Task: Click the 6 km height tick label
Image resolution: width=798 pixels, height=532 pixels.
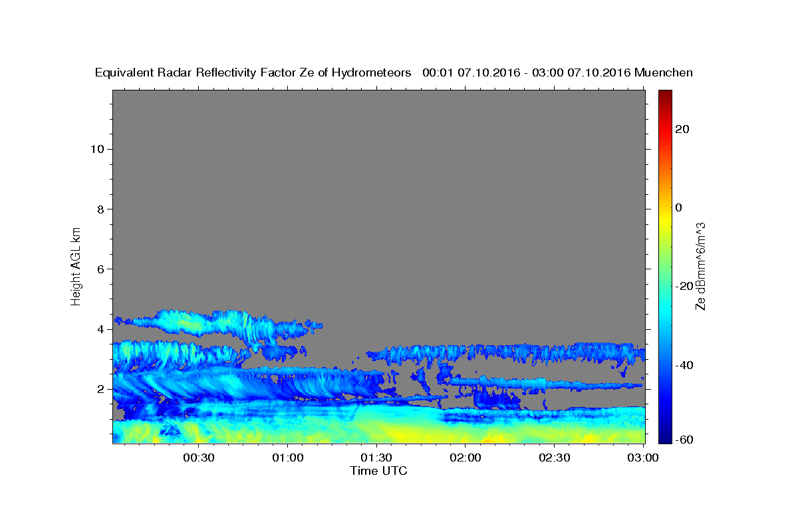Action: (x=100, y=269)
